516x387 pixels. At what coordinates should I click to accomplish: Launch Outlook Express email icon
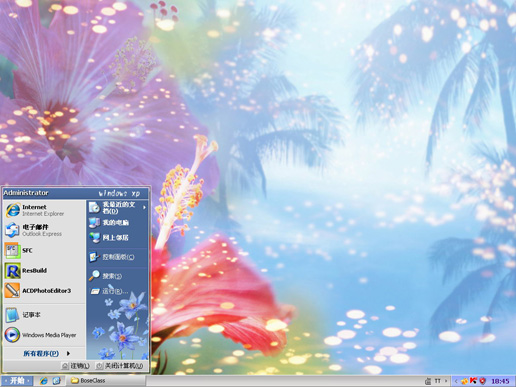[x=12, y=230]
